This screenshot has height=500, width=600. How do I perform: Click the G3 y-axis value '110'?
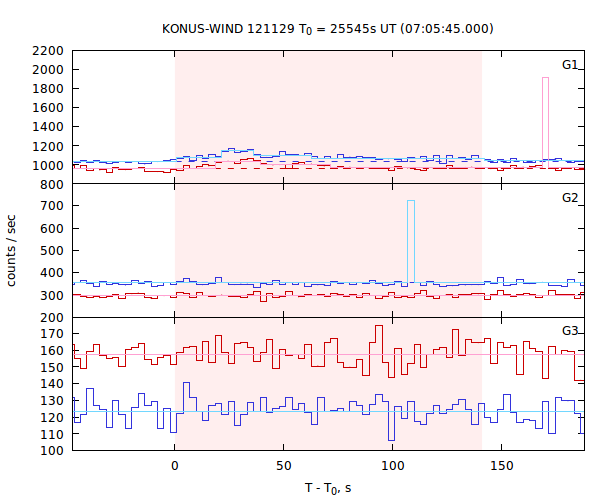pos(52,434)
